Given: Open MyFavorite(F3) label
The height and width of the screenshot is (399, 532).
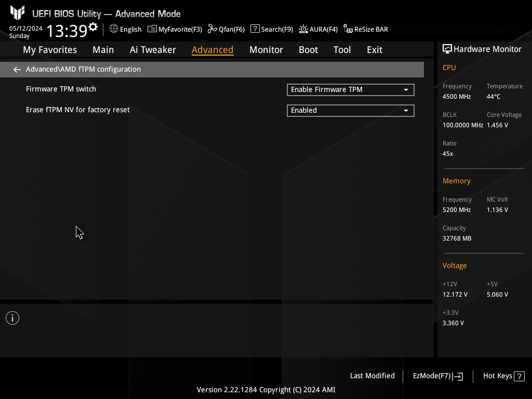Looking at the screenshot, I should [180, 30].
